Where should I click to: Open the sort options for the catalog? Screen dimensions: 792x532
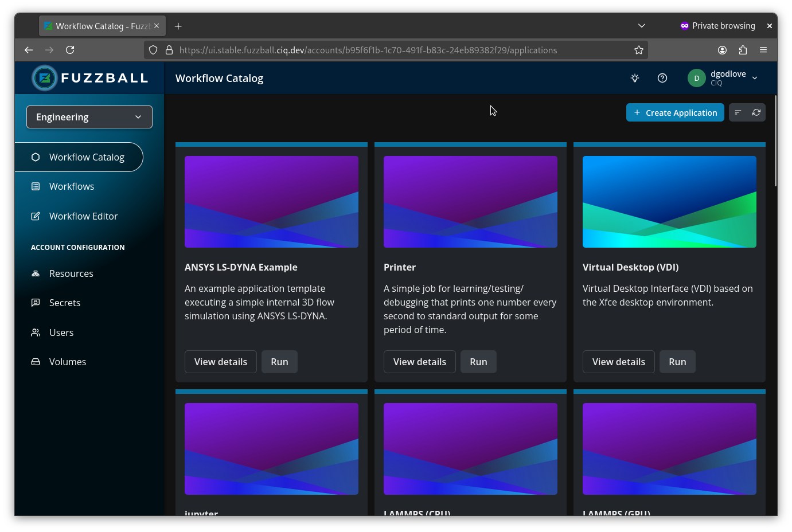tap(738, 112)
